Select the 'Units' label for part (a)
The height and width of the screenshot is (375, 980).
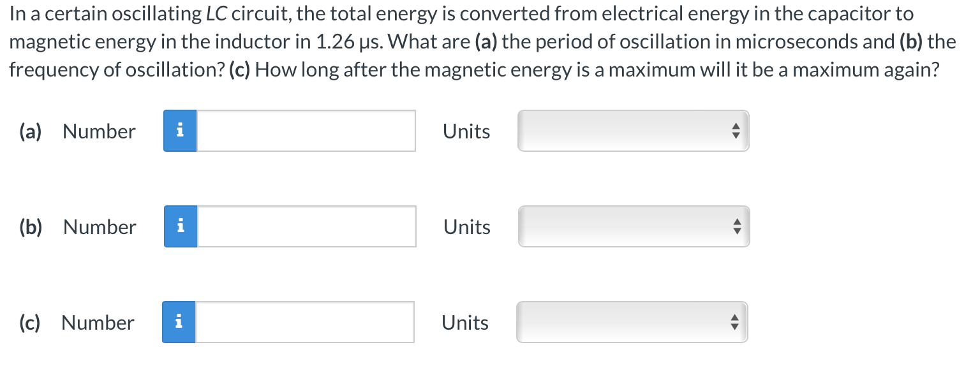pos(466,131)
